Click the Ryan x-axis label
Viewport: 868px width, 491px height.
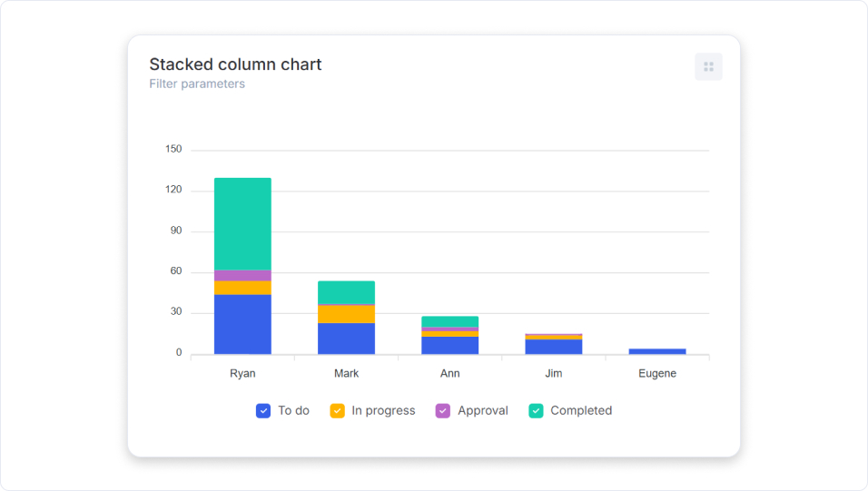tap(242, 374)
